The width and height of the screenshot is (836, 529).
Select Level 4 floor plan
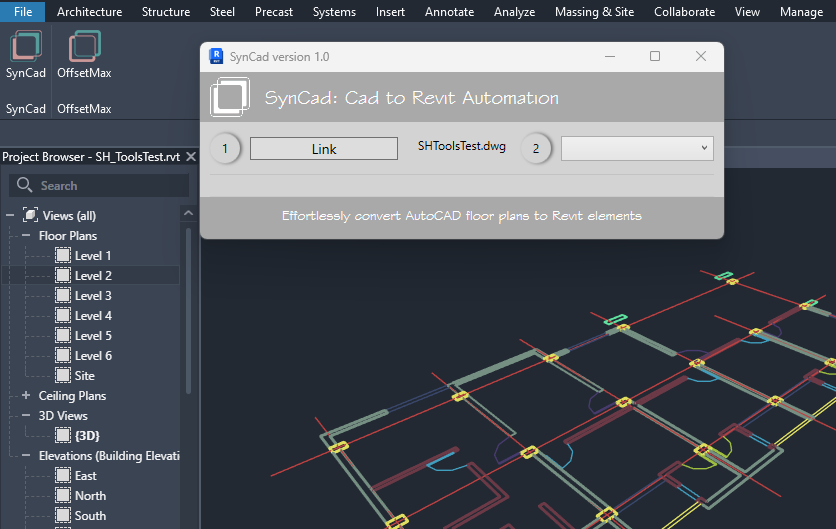[x=93, y=315]
